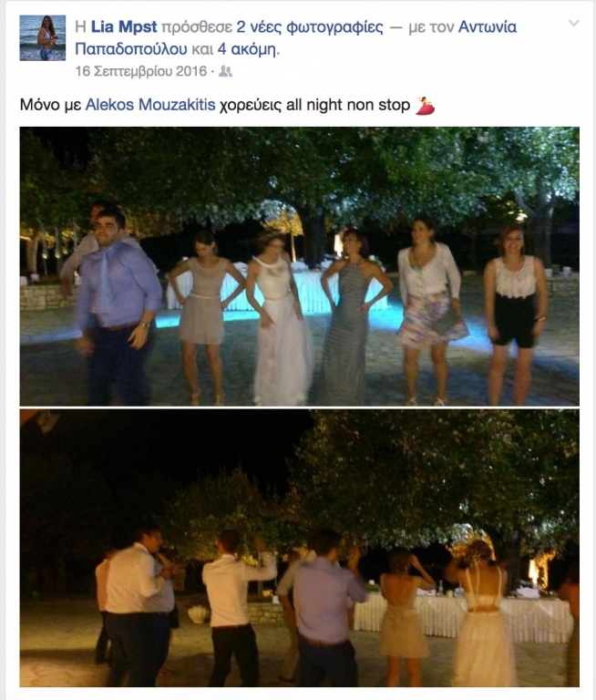Click the friends audience icon beside the date

click(225, 71)
